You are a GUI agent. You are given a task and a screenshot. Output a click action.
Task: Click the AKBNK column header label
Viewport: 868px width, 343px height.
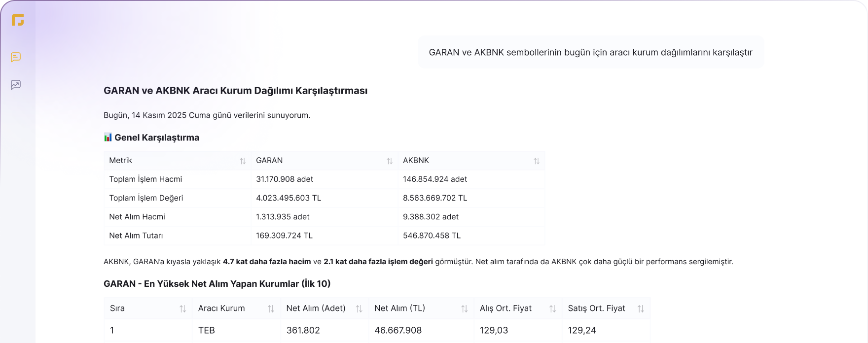(416, 161)
